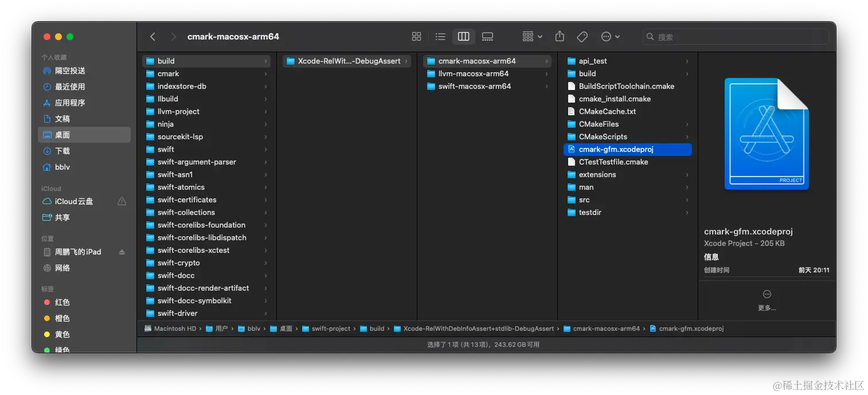Select 周鹏飞的iPad in sidebar
The image size is (868, 395).
tap(84, 252)
